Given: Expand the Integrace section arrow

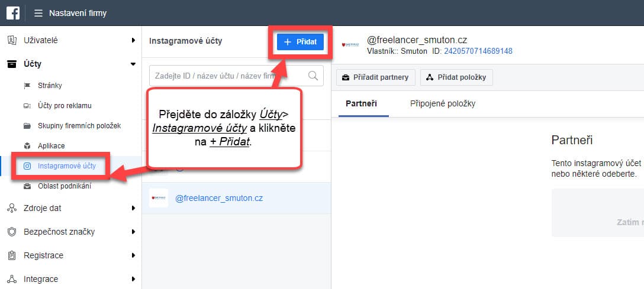Looking at the screenshot, I should (133, 279).
